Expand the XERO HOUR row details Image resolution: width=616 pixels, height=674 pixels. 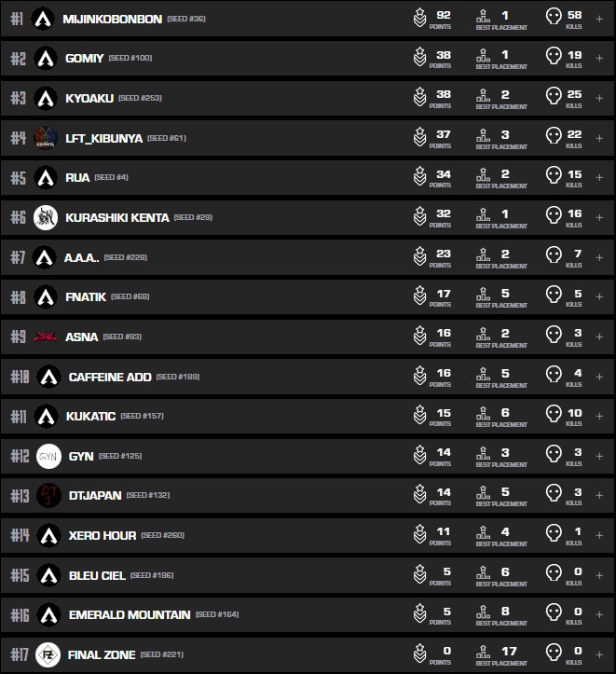pos(599,535)
